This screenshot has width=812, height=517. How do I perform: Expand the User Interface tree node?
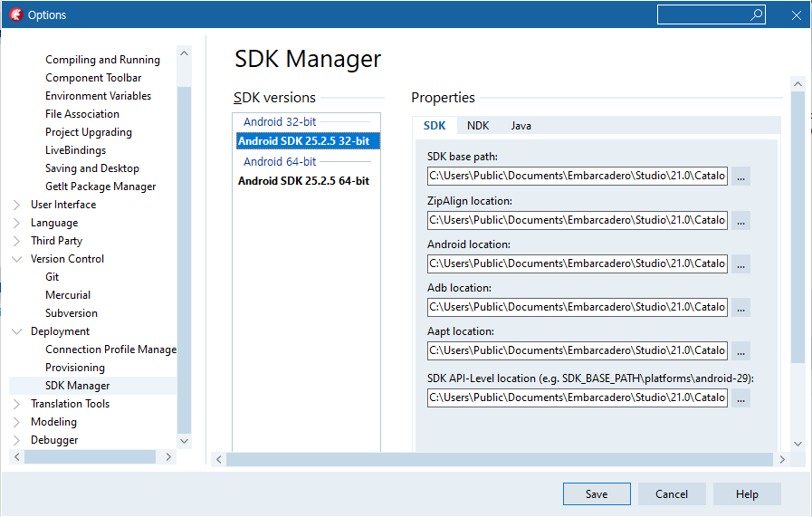coord(17,205)
